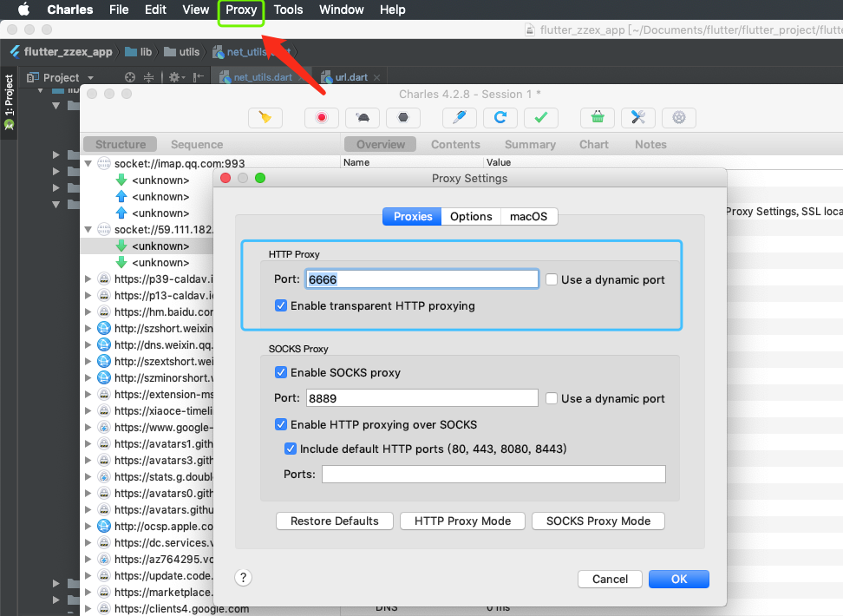
Task: Click the globe icon beside socket://imap.qq.com:993
Action: coord(104,163)
